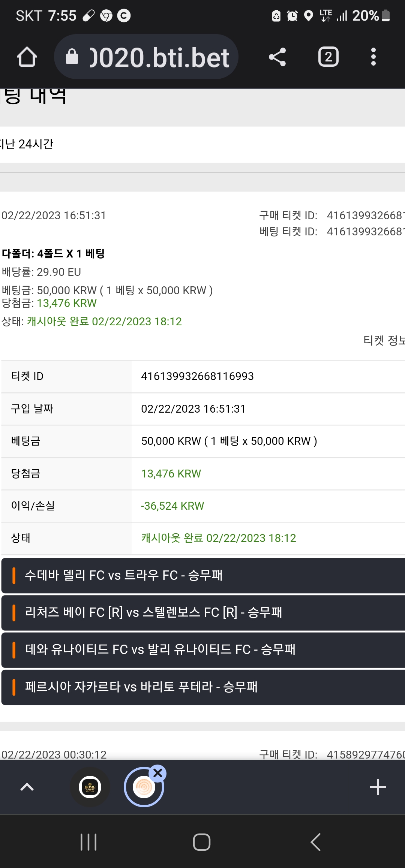Open the HOME casino tab thumbnail
405x868 pixels.
tap(90, 787)
